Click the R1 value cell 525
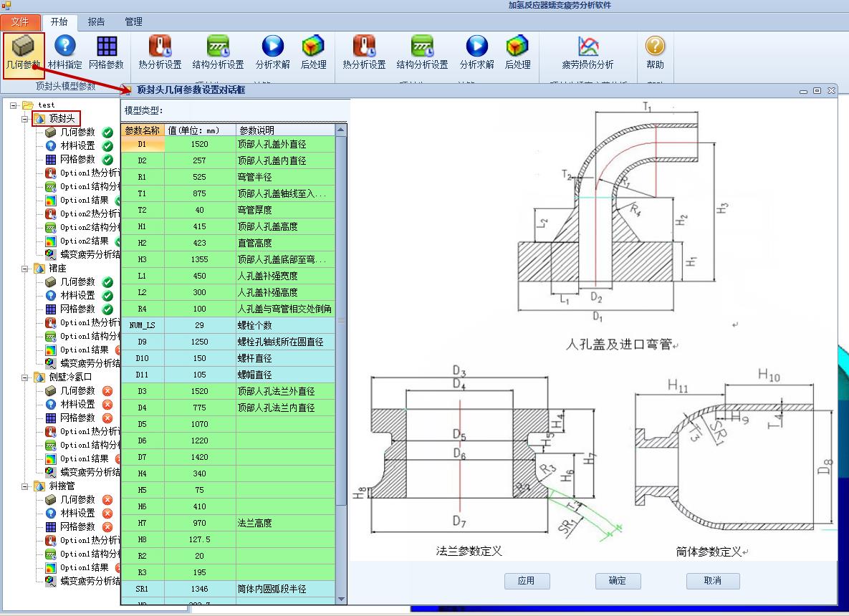Screen dimensions: 849x616 tap(200, 177)
